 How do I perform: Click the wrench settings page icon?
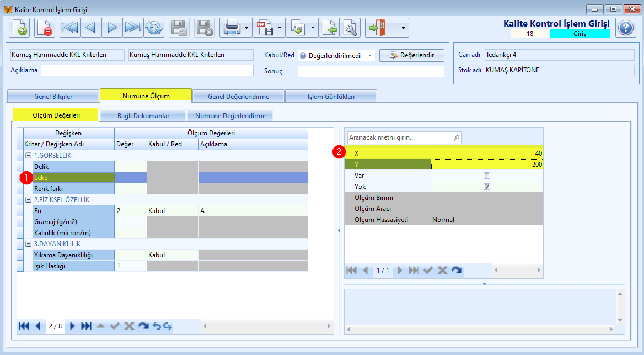[x=350, y=28]
